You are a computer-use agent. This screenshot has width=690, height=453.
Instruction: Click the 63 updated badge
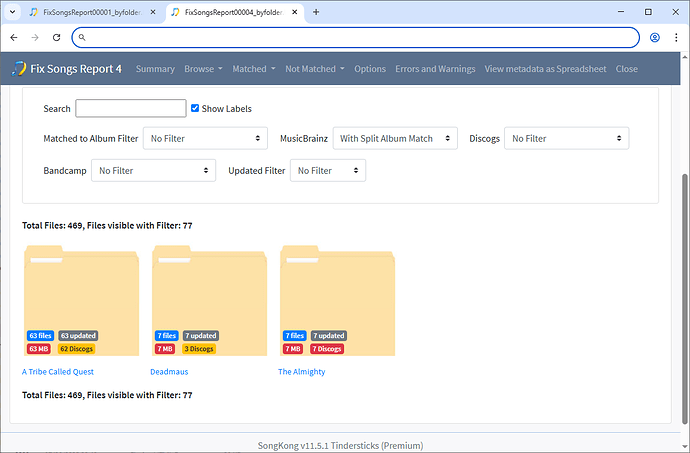click(78, 335)
